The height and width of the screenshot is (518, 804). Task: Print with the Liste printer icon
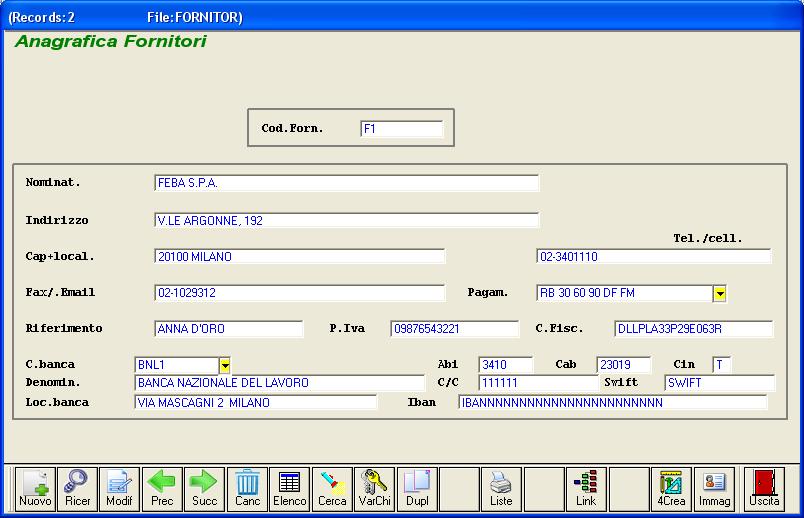click(501, 489)
